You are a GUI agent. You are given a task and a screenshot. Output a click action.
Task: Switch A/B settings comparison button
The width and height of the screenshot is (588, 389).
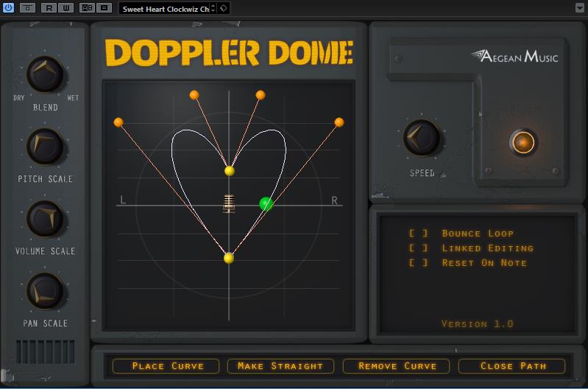point(87,8)
